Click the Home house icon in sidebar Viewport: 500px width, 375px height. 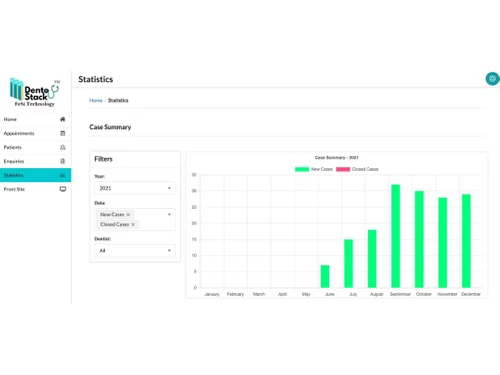[63, 119]
